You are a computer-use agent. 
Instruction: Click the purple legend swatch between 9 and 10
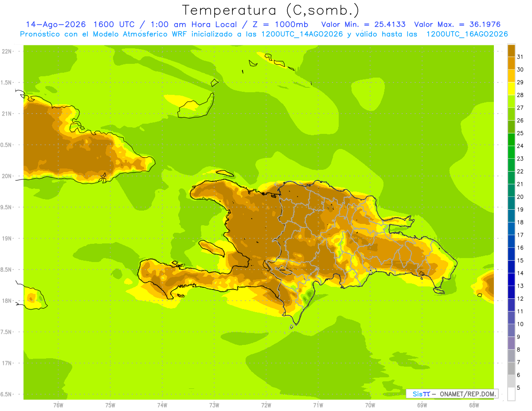(x=511, y=330)
